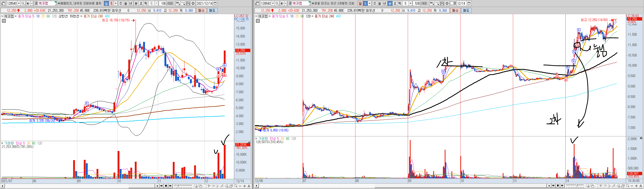The width and height of the screenshot is (644, 189).
Task: Click the fast-forward button in right chart footer
Action: click(x=562, y=186)
